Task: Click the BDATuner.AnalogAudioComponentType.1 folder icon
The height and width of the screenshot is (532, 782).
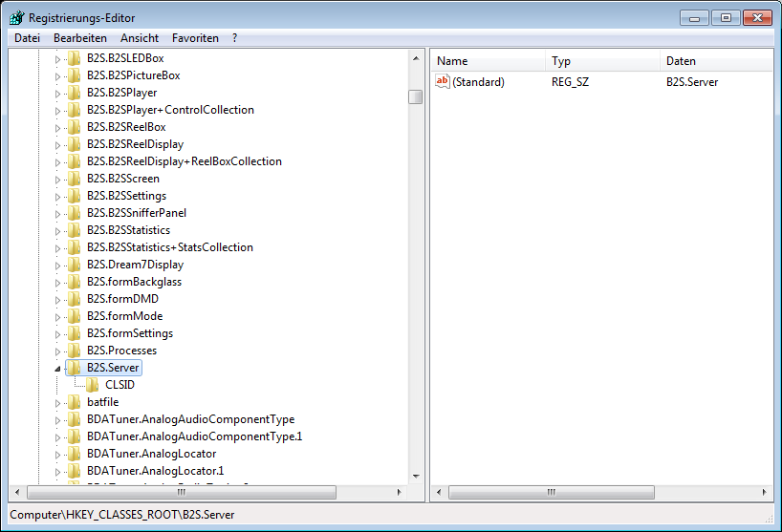Action: click(74, 436)
